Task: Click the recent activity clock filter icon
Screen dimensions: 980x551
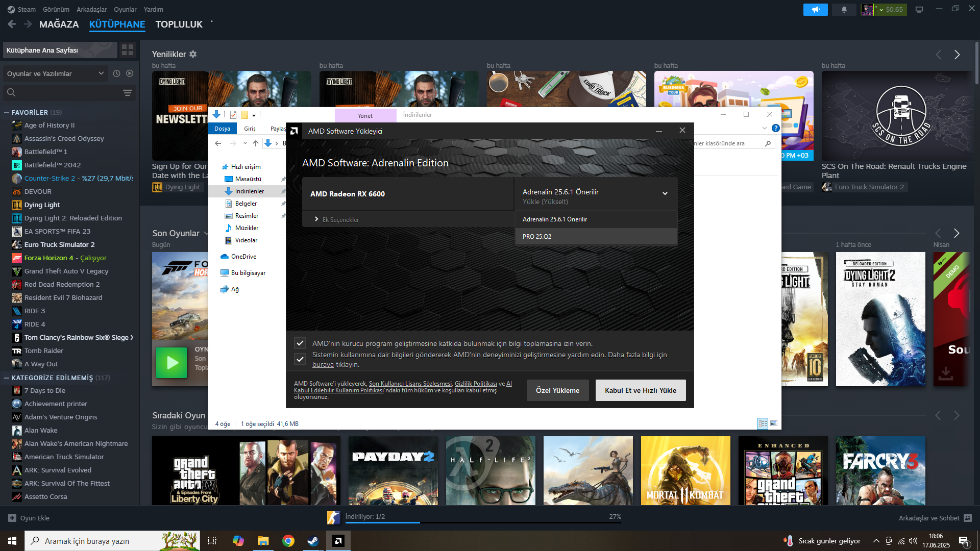Action: pyautogui.click(x=116, y=73)
